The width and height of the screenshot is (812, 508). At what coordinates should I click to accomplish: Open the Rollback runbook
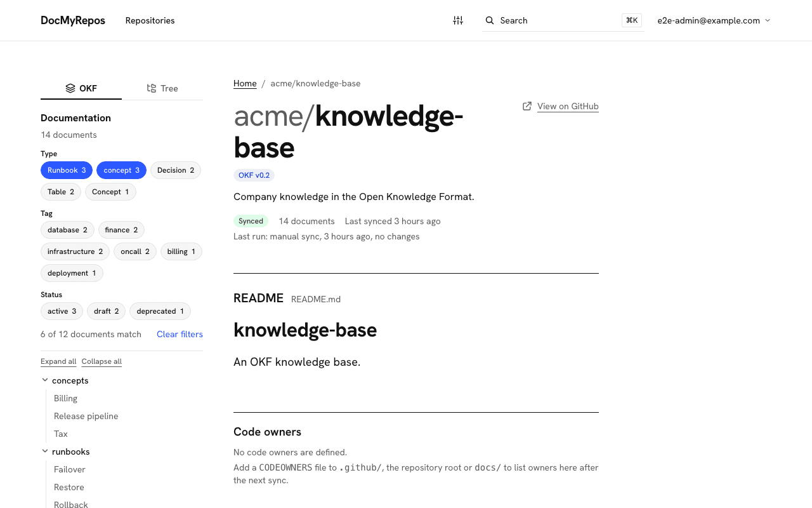pos(71,505)
